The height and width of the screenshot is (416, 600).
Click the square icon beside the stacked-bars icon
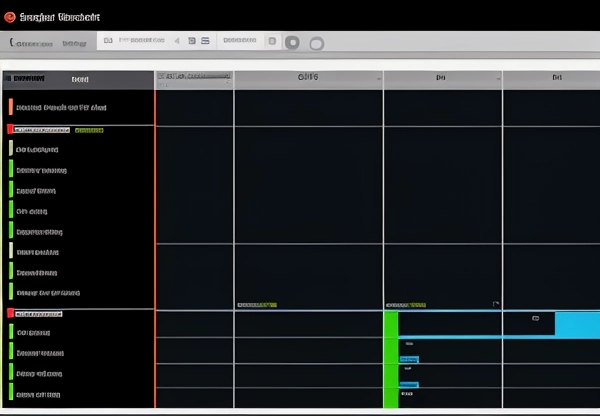pyautogui.click(x=192, y=41)
